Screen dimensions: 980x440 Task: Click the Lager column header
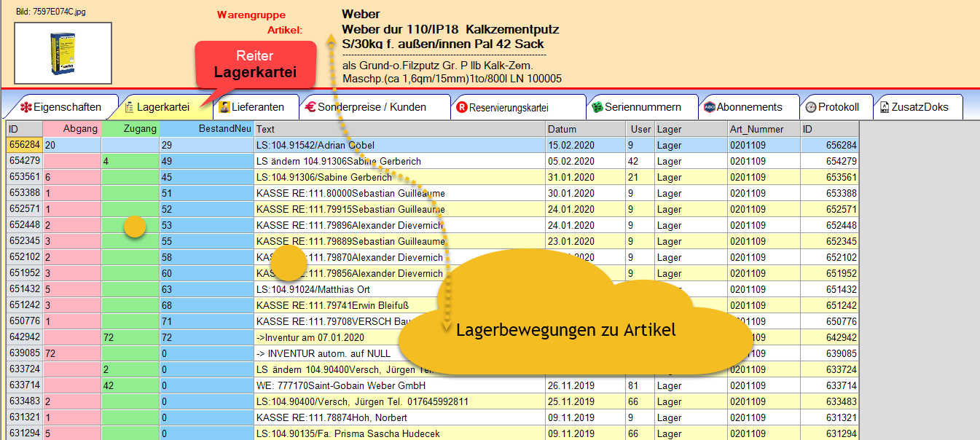pyautogui.click(x=691, y=129)
